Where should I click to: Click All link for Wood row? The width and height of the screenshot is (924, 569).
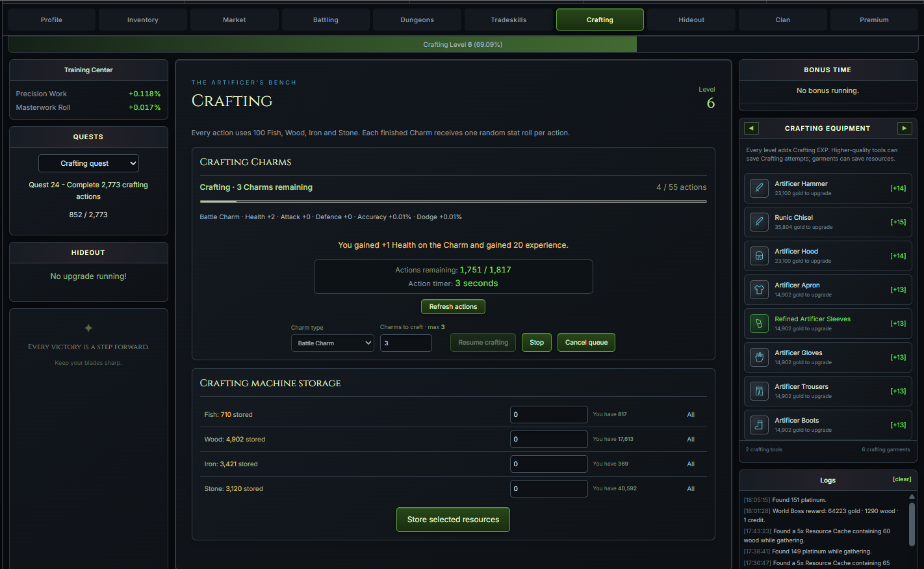pos(691,439)
